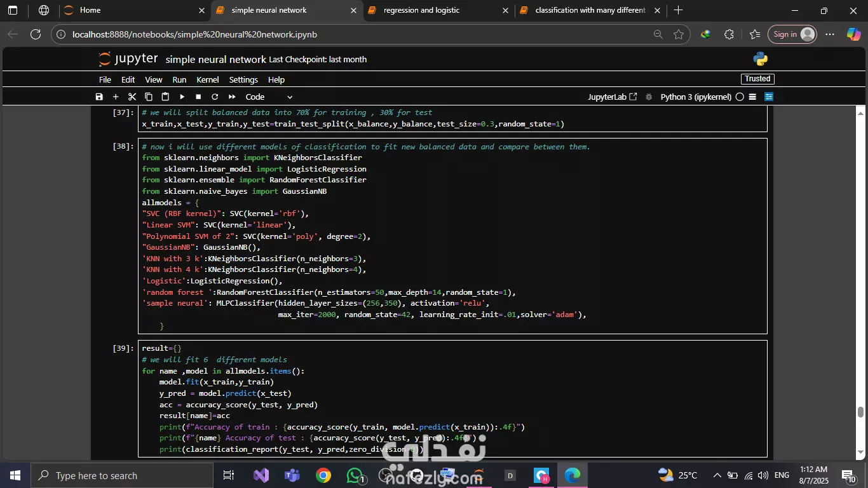The height and width of the screenshot is (488, 868).
Task: Add this page to favorites star
Action: (x=679, y=34)
